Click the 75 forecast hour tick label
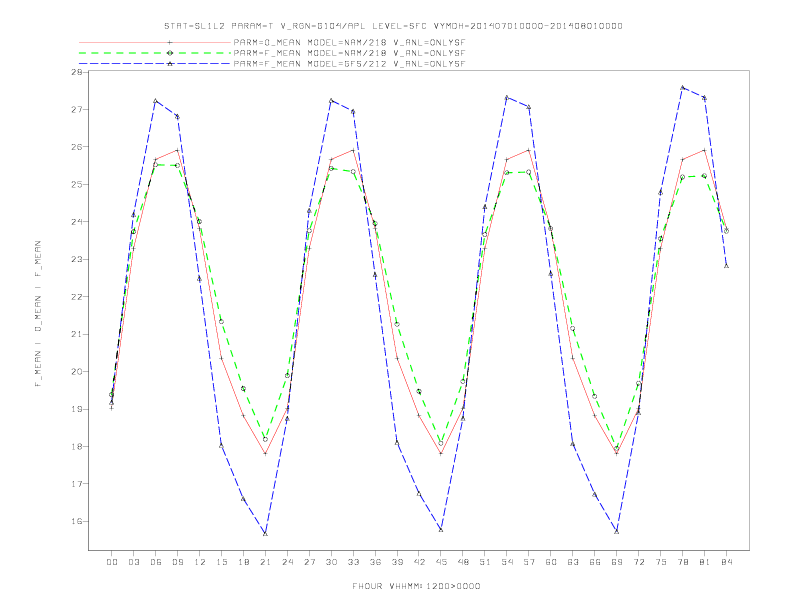The image size is (792, 612). point(661,562)
